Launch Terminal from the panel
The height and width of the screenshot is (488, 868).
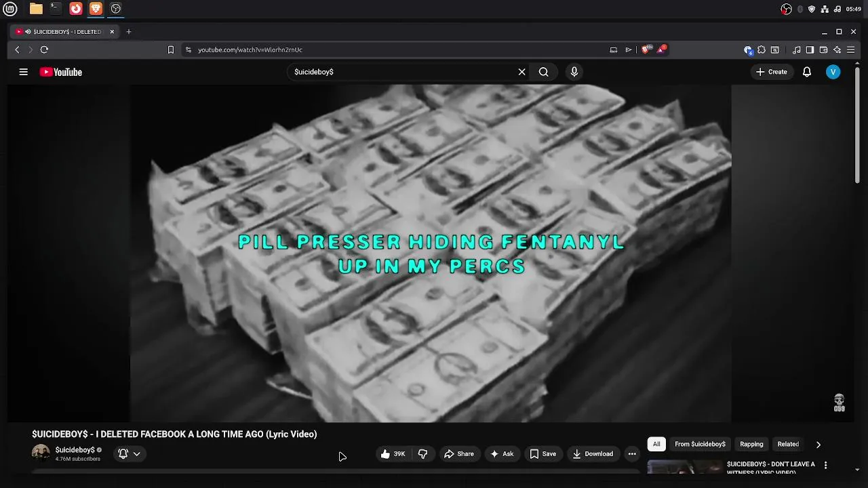(56, 9)
